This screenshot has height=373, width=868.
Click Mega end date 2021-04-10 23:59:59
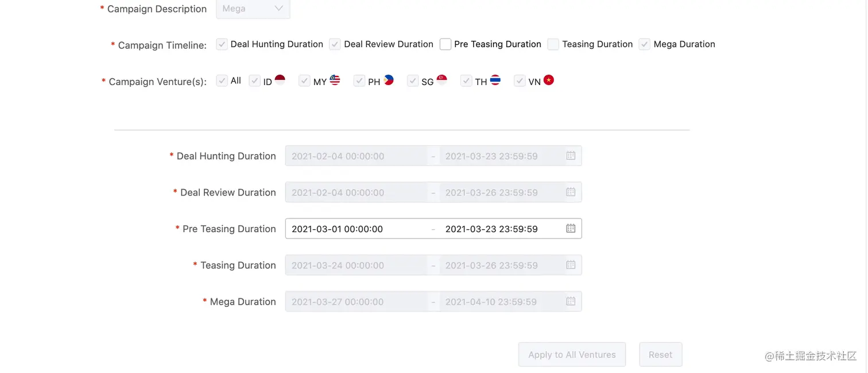(491, 302)
